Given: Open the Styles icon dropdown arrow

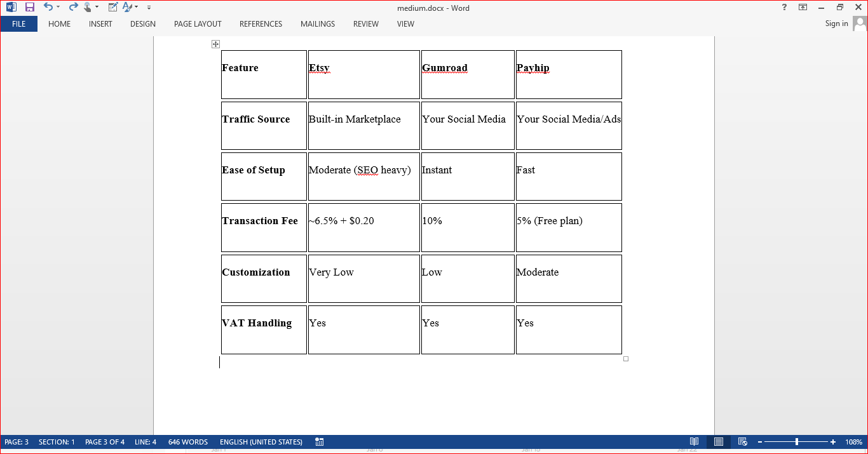Looking at the screenshot, I should click(x=136, y=8).
